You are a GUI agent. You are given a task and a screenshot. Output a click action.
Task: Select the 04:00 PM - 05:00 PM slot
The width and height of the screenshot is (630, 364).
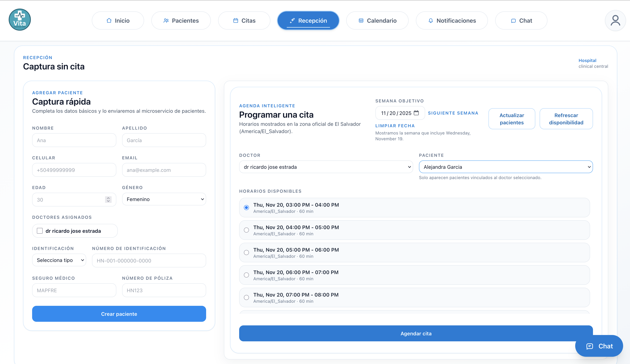[246, 230]
